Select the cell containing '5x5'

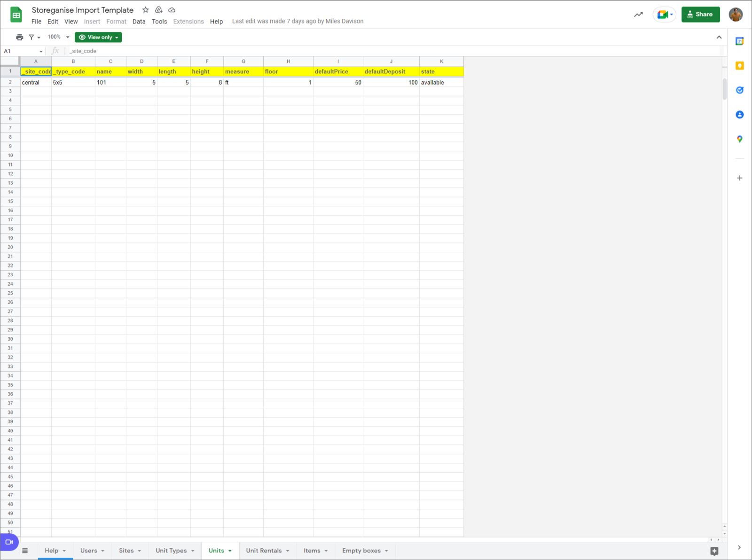click(x=73, y=82)
